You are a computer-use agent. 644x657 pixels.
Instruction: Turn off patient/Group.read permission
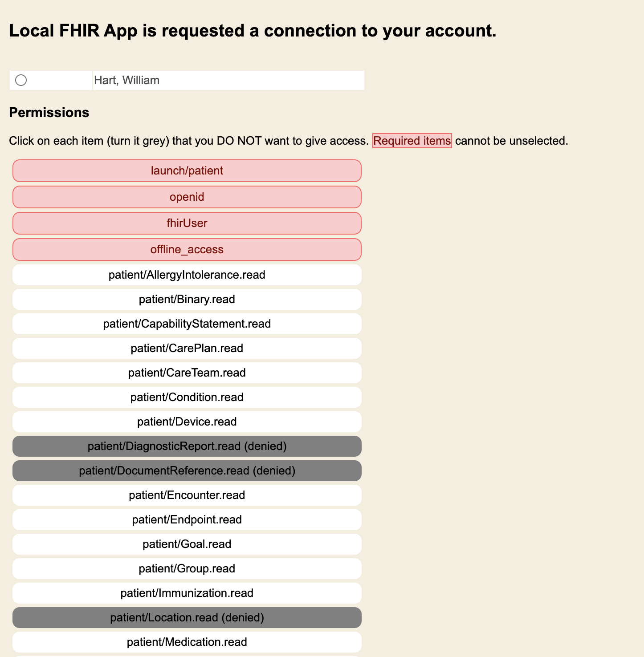pyautogui.click(x=187, y=569)
